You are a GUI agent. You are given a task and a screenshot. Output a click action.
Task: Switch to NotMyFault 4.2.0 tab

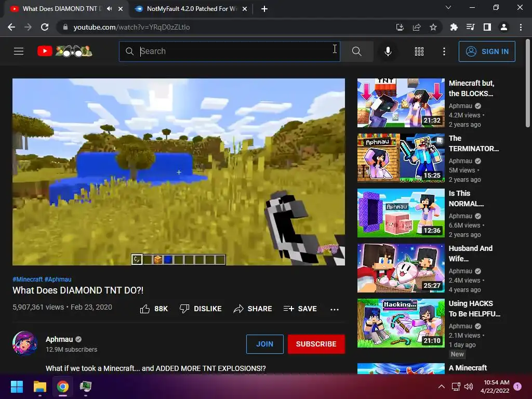pos(191,9)
